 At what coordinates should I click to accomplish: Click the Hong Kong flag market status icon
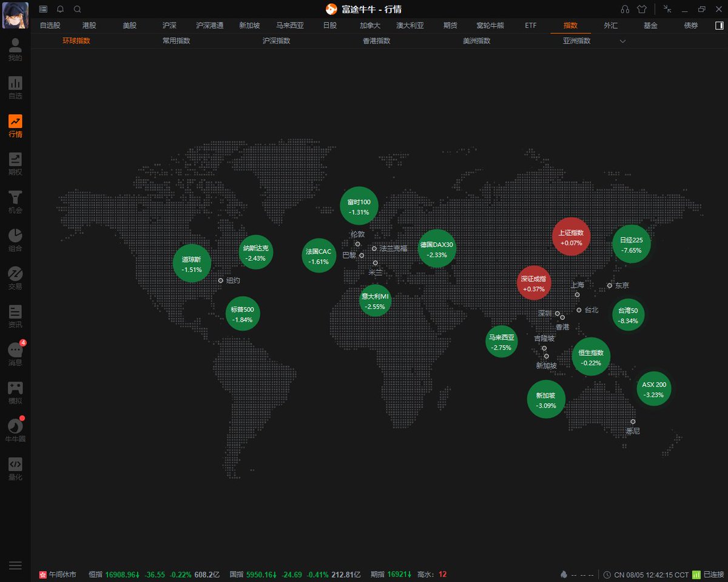[42, 574]
